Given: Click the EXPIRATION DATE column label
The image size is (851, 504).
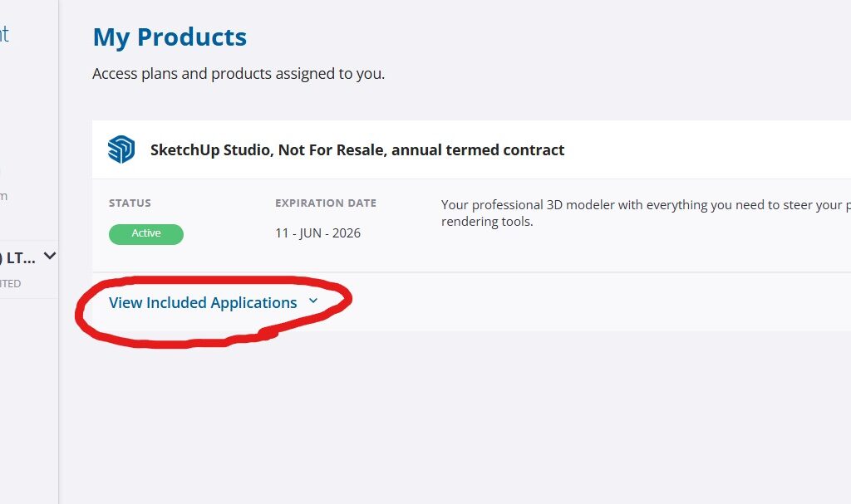Looking at the screenshot, I should pyautogui.click(x=326, y=203).
